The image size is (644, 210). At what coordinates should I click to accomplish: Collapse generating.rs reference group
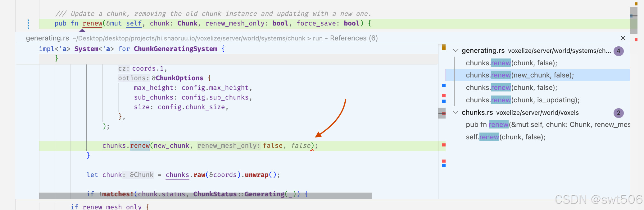pyautogui.click(x=456, y=50)
